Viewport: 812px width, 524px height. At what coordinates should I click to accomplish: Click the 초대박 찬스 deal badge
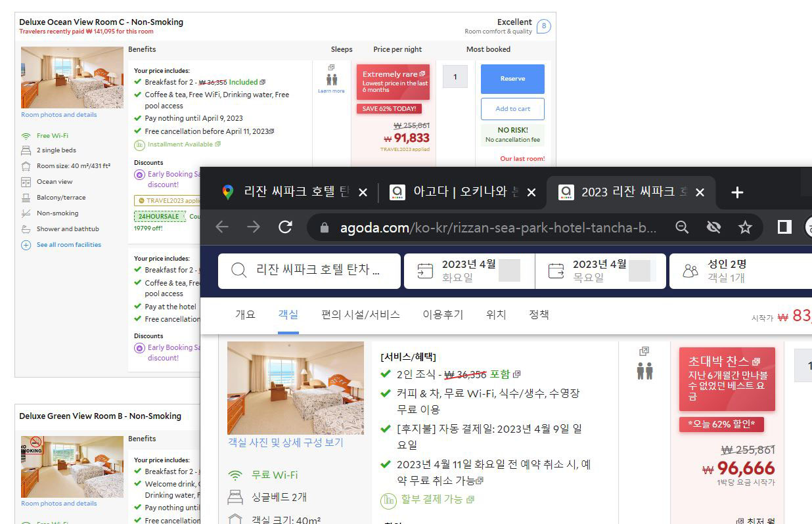[727, 380]
